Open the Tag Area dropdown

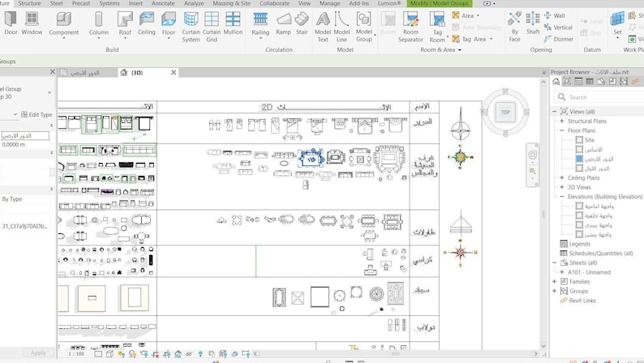(492, 40)
